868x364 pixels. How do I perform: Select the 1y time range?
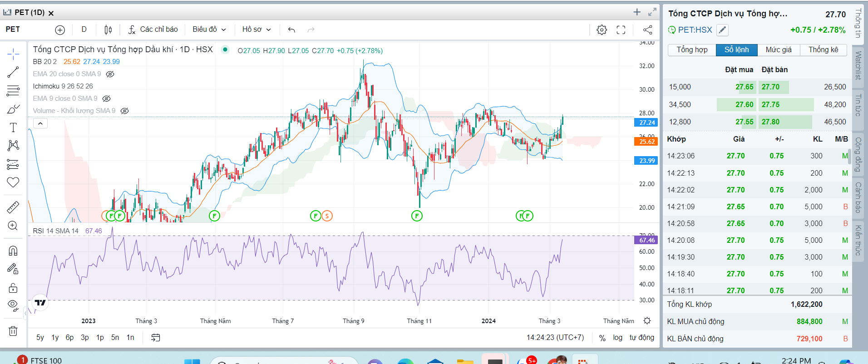(55, 338)
